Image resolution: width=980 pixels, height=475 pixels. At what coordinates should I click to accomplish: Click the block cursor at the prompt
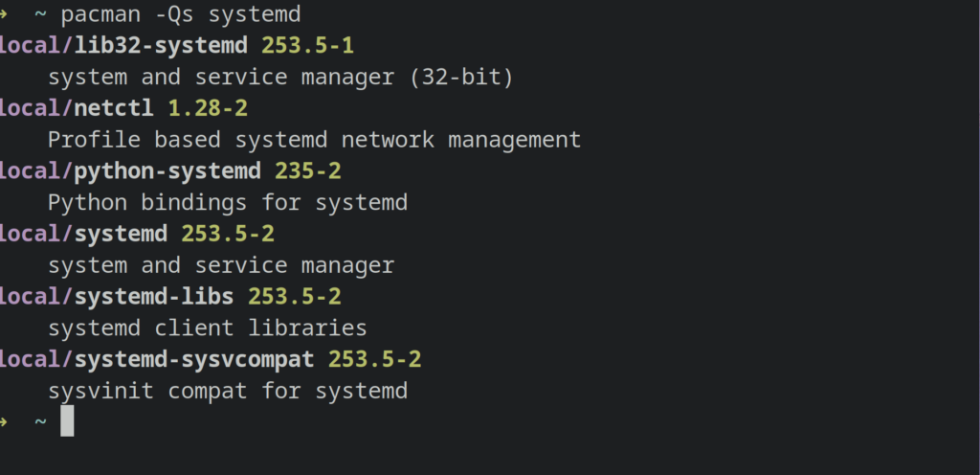pos(67,421)
